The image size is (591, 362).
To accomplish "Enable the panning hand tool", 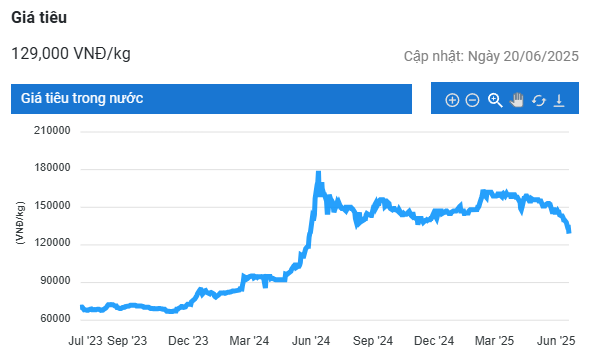I will tap(517, 100).
